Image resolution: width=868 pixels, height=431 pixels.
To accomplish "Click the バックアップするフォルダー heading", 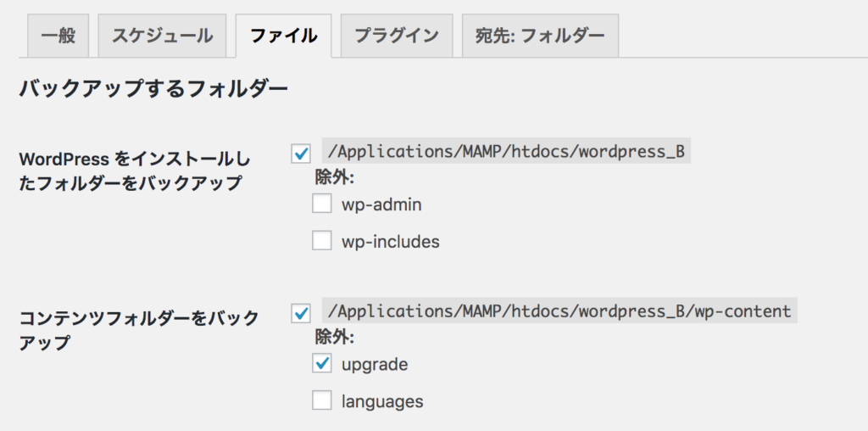I will tap(153, 89).
